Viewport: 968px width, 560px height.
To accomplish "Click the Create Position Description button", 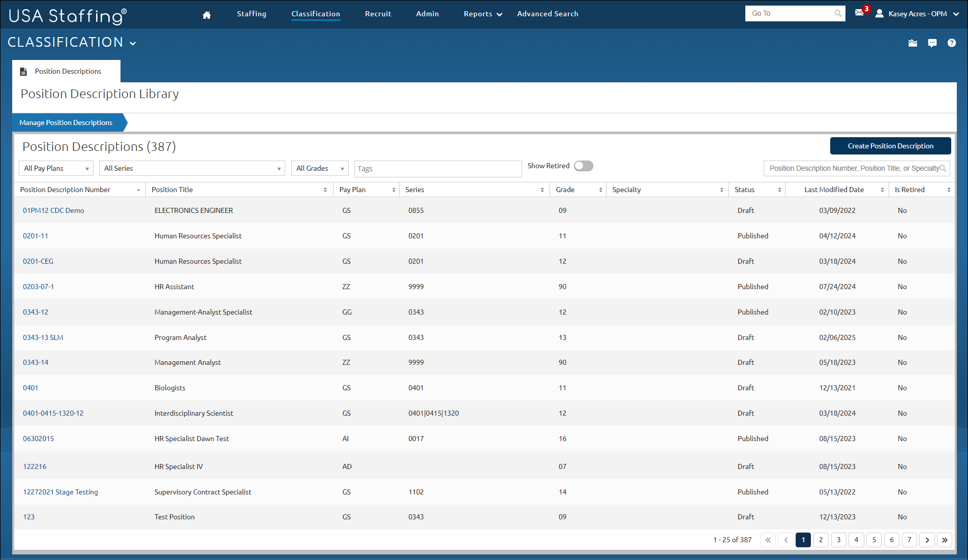I will 890,146.
